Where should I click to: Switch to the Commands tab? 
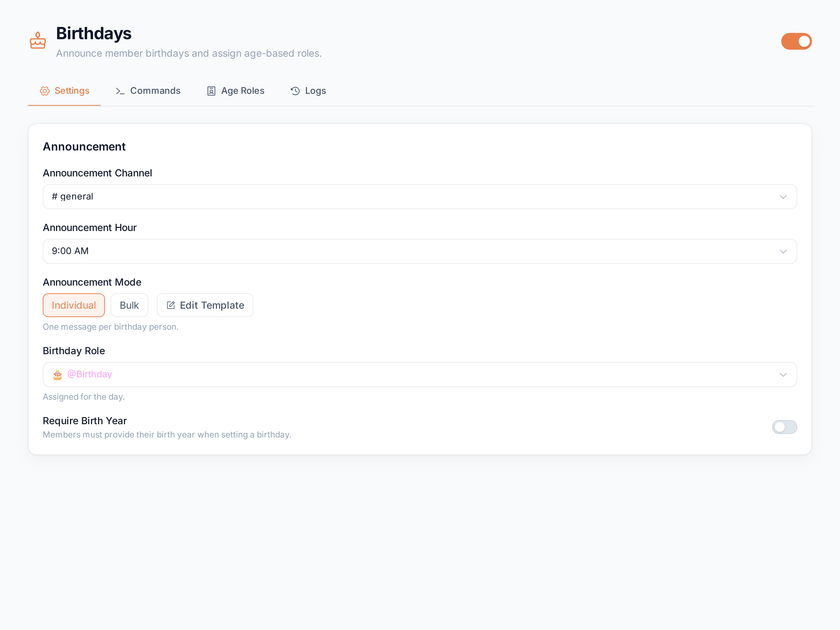pos(148,91)
